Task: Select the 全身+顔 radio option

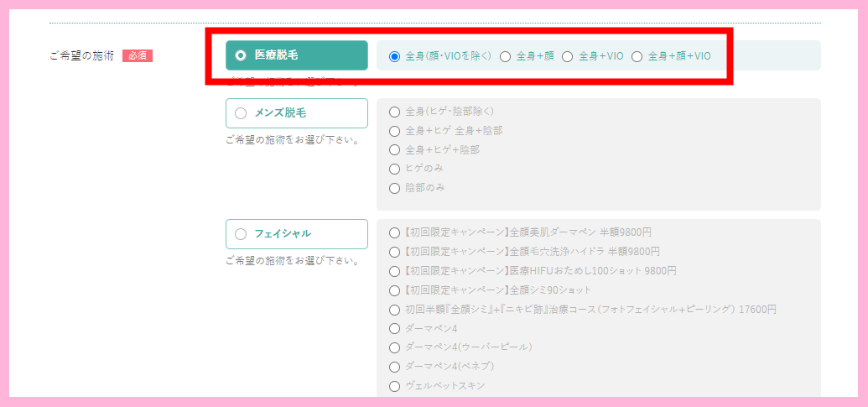Action: [527, 56]
